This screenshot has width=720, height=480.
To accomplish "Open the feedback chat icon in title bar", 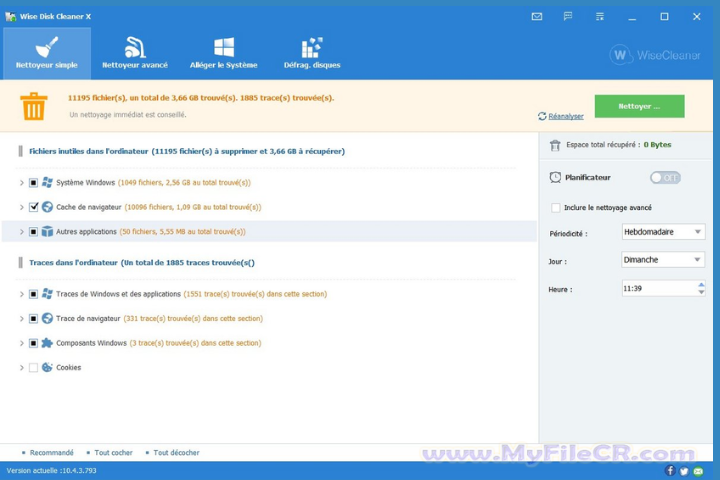I will [x=568, y=17].
